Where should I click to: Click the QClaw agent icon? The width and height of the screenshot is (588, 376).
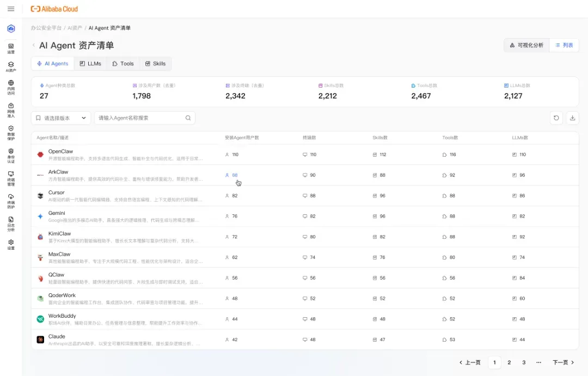click(40, 278)
